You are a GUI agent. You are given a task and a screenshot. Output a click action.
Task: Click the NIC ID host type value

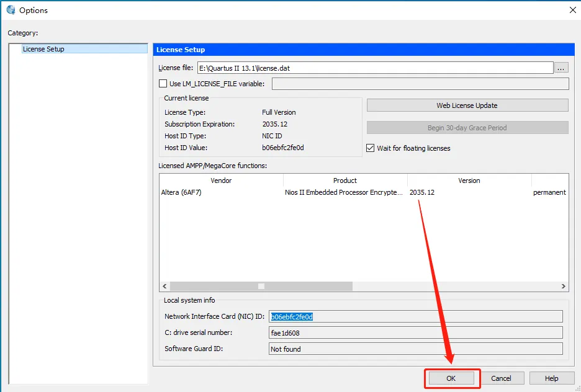click(272, 136)
